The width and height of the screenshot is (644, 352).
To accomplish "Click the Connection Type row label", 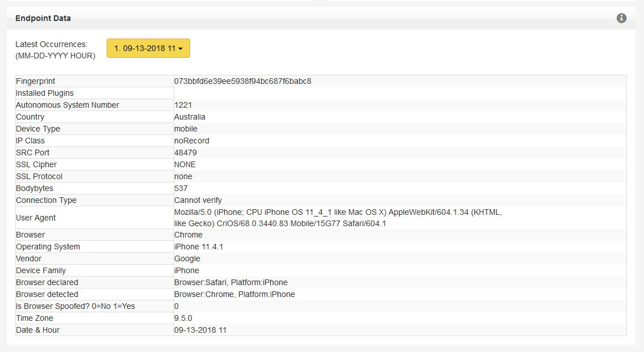I will pyautogui.click(x=47, y=200).
